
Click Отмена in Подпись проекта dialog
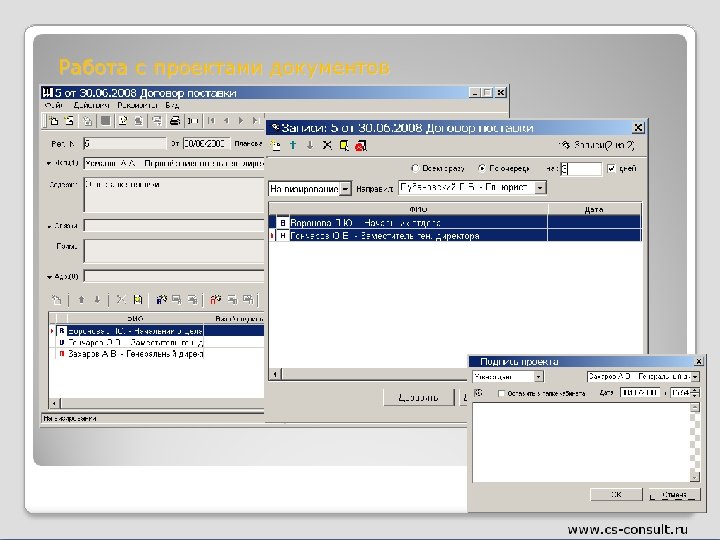[675, 495]
